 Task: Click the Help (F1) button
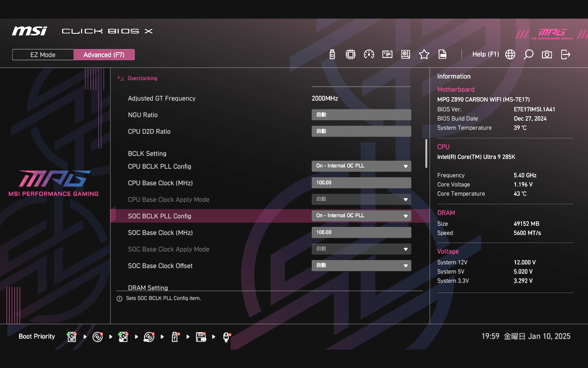(485, 54)
